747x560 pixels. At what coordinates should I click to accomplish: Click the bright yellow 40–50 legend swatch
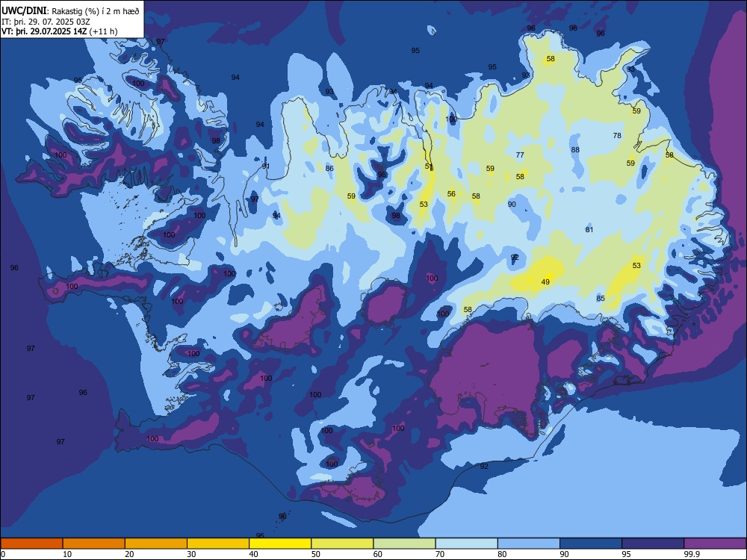280,544
